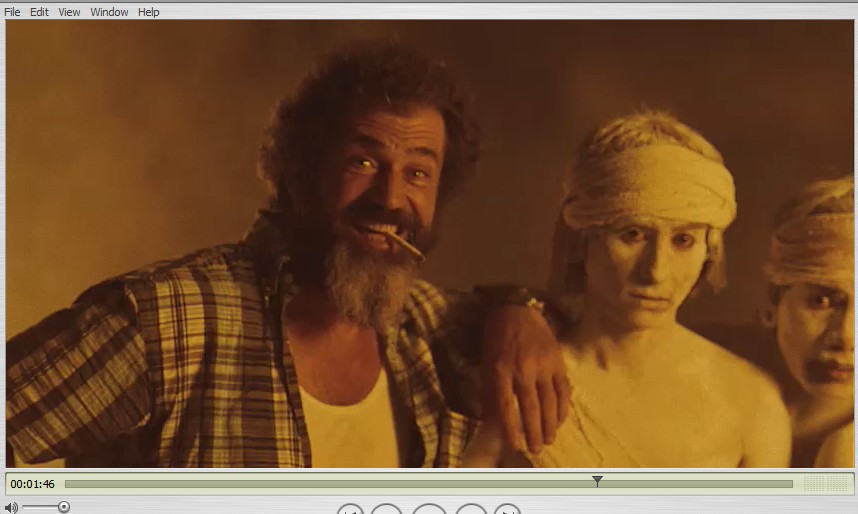Click the volume slider knob
The image size is (858, 514).
click(x=63, y=507)
